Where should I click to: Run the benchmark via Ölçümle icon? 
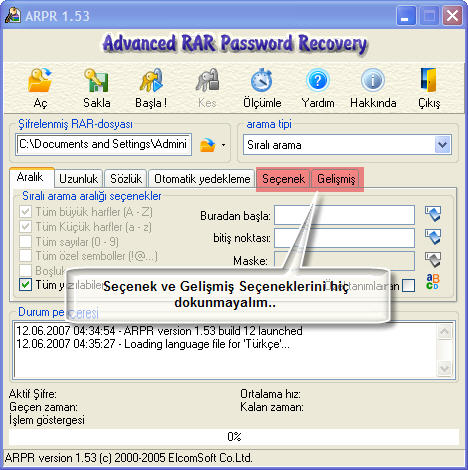[262, 81]
